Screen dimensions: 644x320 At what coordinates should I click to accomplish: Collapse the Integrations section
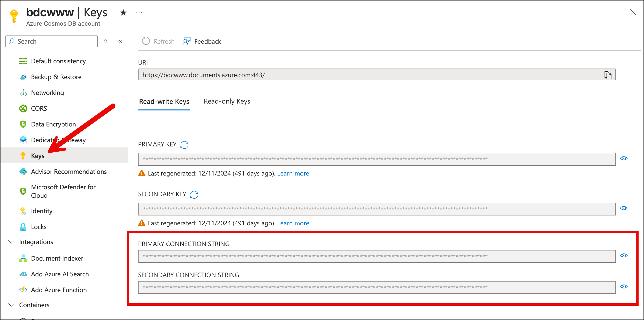[11, 242]
